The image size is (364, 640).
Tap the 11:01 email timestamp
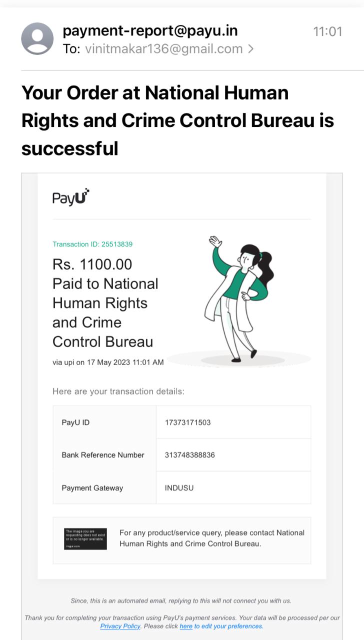coord(327,31)
